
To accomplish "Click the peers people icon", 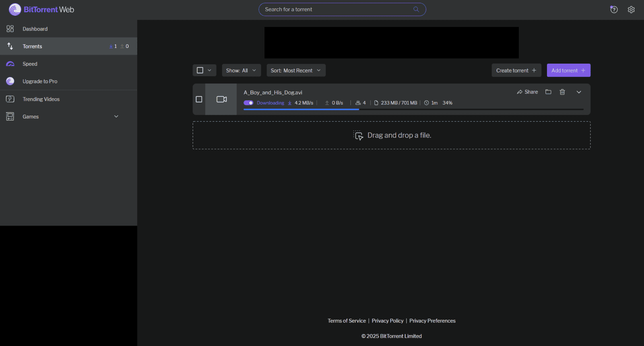I will pos(358,103).
